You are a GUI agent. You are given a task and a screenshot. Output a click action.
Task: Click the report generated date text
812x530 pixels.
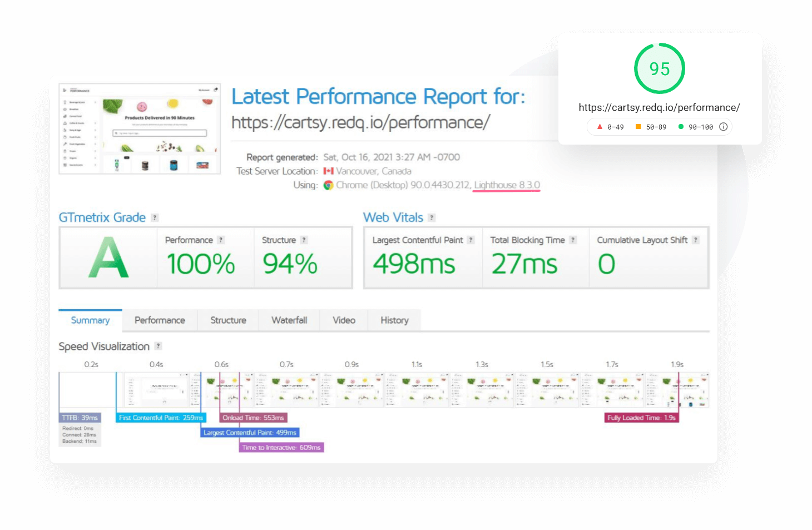(x=392, y=157)
